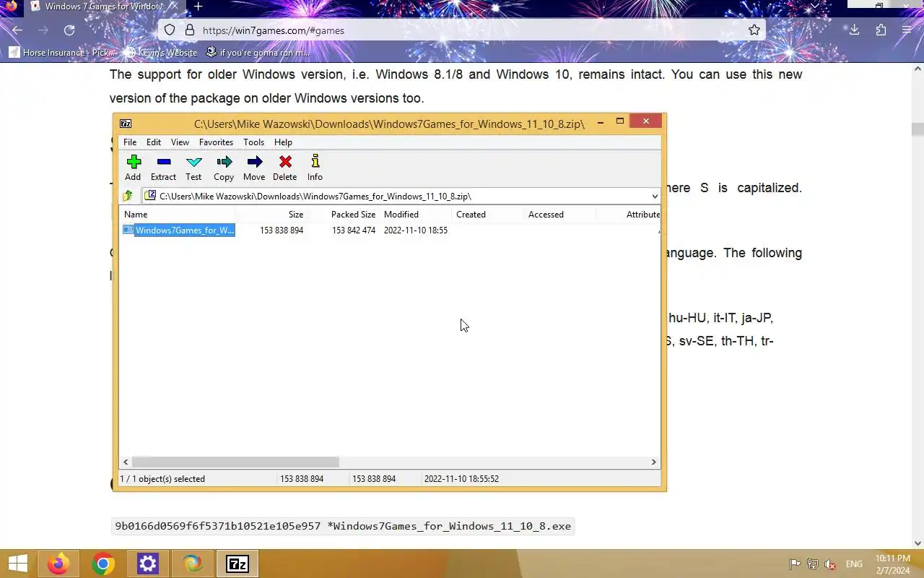924x578 pixels.
Task: Minimize the 7-Zip window
Action: (601, 123)
